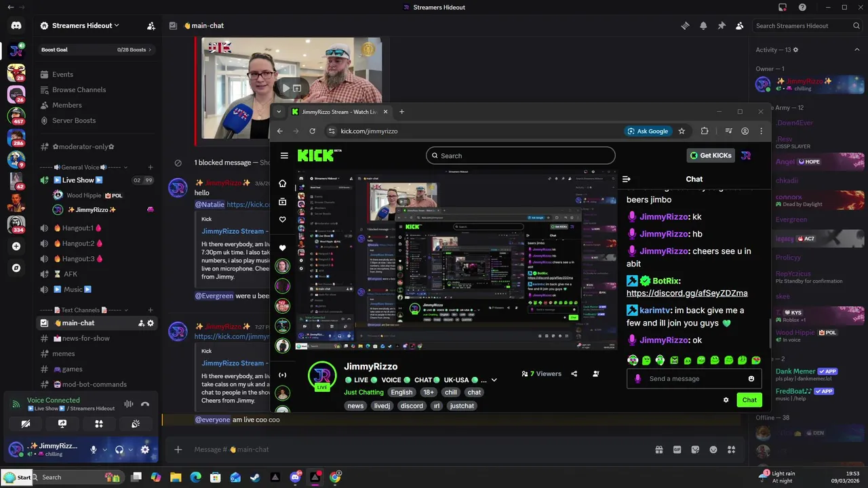Viewport: 868px width, 488px height.
Task: Click the Just Chatting category link
Action: (363, 392)
